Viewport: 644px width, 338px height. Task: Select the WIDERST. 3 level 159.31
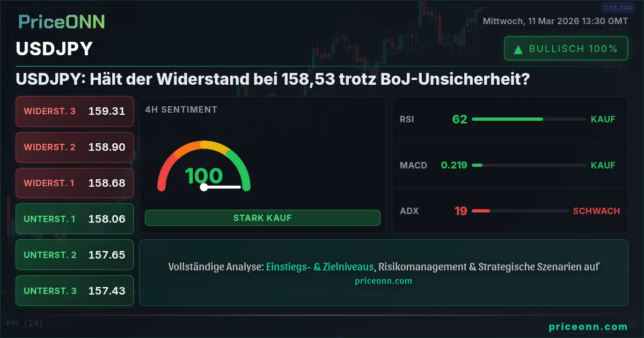tap(75, 111)
